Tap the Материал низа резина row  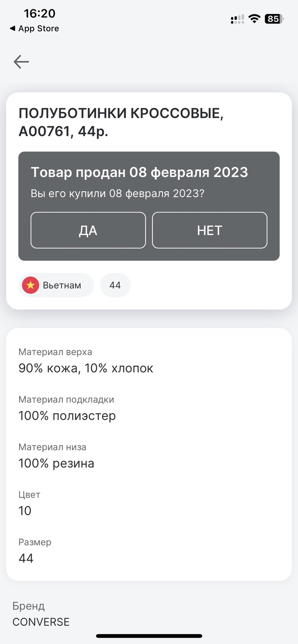tap(57, 463)
